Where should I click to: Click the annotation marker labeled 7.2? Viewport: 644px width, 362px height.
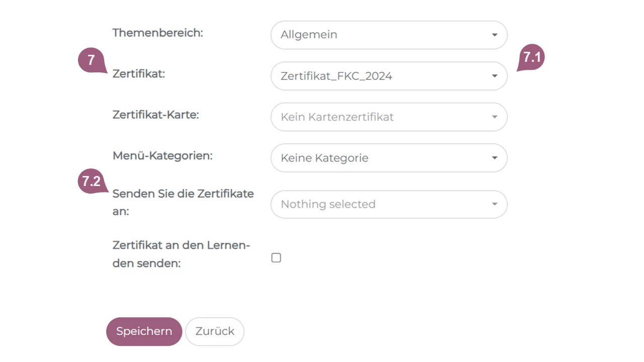pos(92,182)
